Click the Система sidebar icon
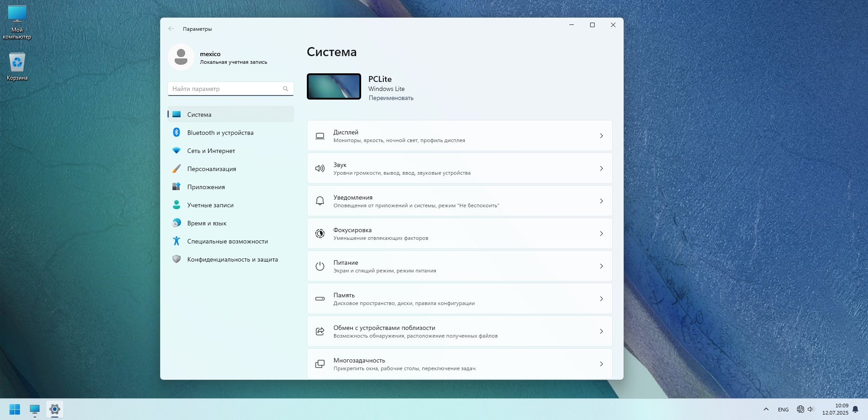 point(176,115)
